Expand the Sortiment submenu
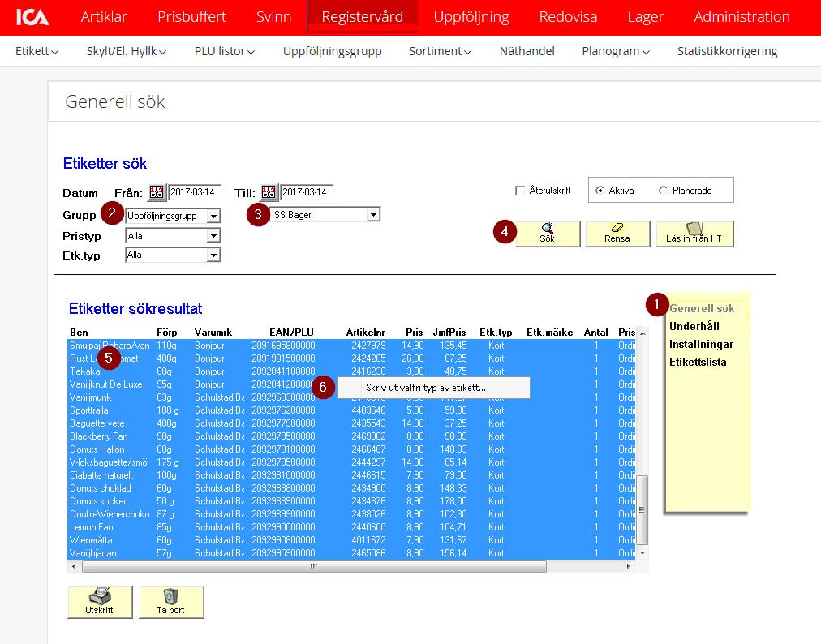Image resolution: width=821 pixels, height=644 pixels. pos(440,51)
